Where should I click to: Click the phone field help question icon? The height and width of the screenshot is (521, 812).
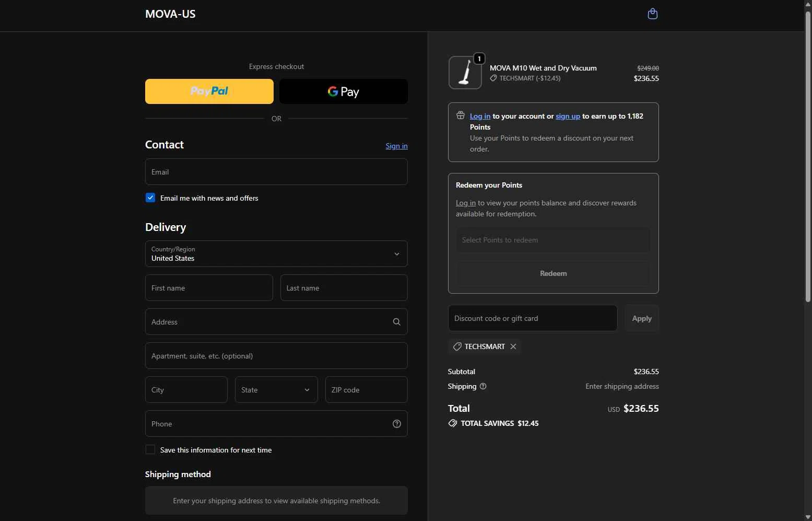tap(397, 424)
